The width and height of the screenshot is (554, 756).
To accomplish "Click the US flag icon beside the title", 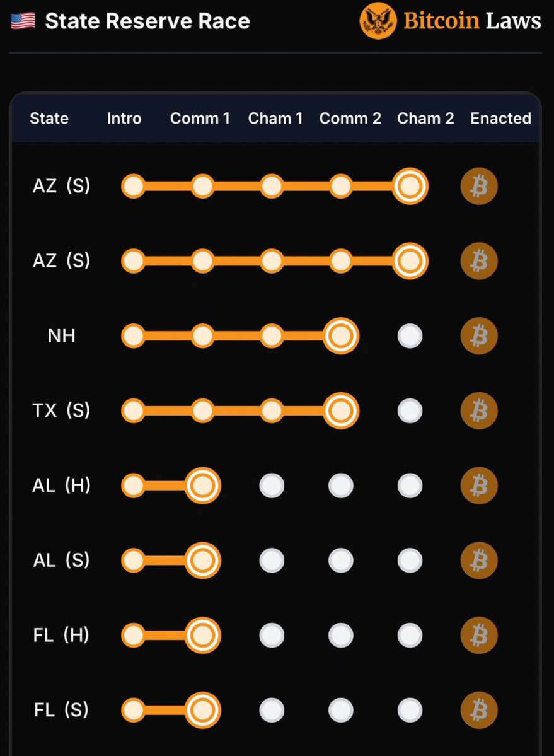I will 23,21.
